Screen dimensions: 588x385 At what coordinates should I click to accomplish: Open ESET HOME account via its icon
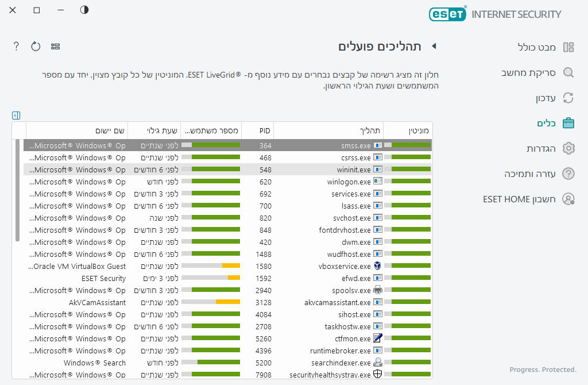coord(568,199)
